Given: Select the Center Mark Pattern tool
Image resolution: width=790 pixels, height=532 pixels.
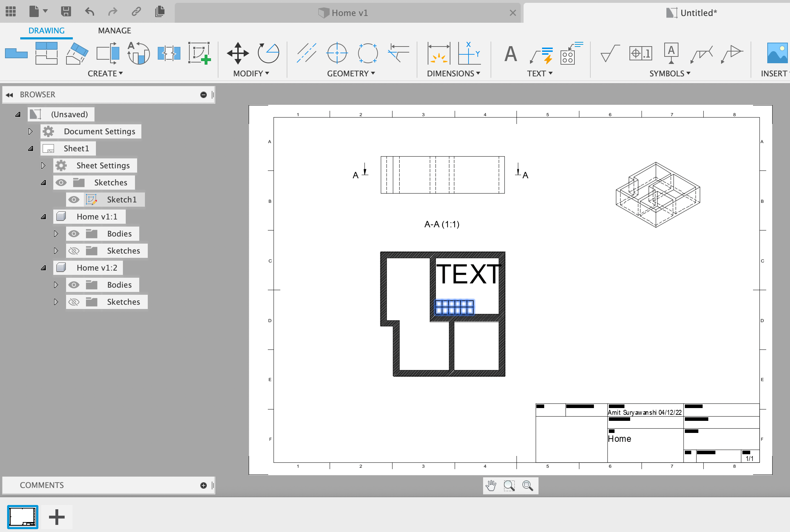Looking at the screenshot, I should coord(368,53).
